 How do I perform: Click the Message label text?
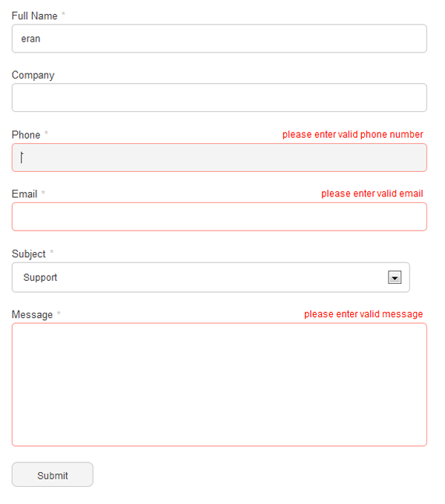(x=32, y=315)
